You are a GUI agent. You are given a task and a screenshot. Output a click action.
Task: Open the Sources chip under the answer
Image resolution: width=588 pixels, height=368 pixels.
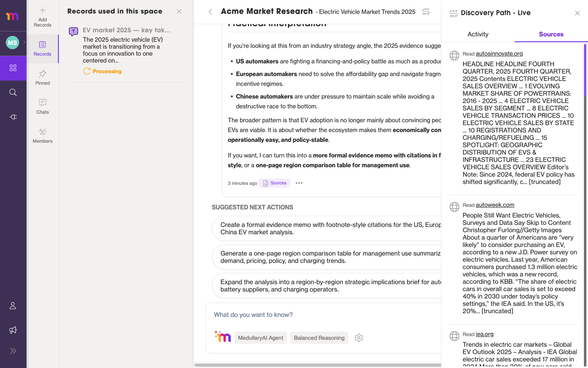click(x=274, y=183)
